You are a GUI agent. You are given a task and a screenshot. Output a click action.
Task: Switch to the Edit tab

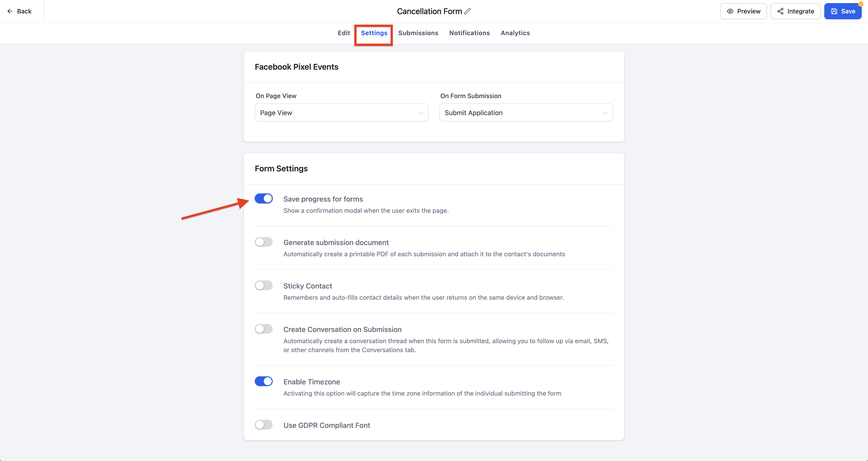[344, 33]
